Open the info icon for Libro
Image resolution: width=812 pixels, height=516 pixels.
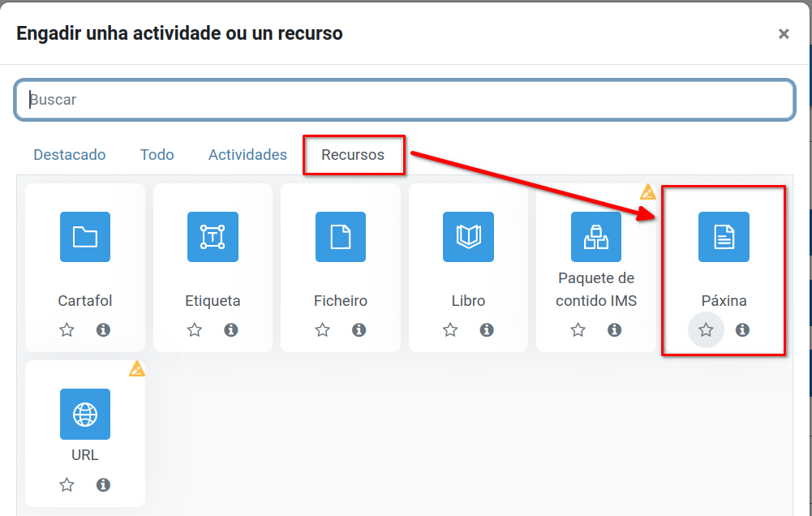coord(487,330)
